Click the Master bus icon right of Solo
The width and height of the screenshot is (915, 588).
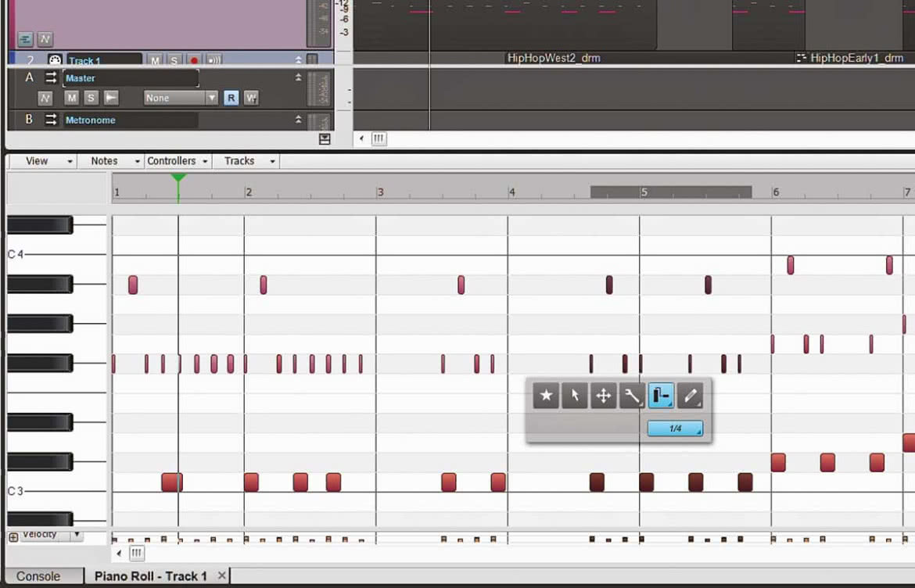(111, 98)
